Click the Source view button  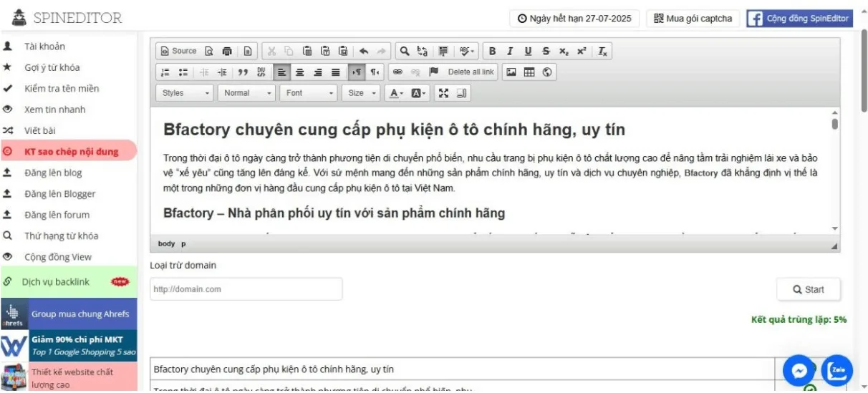178,51
